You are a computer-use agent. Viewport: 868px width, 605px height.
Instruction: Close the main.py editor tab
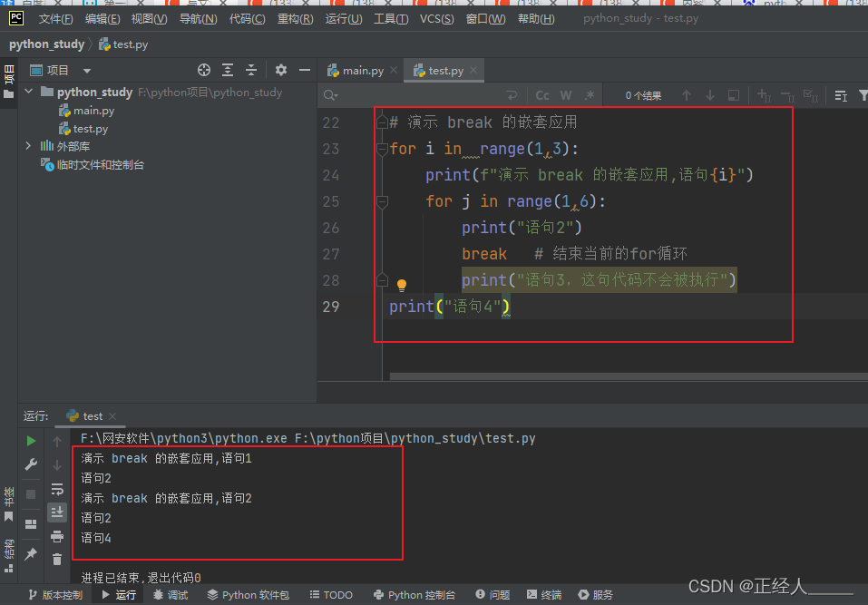[x=394, y=70]
